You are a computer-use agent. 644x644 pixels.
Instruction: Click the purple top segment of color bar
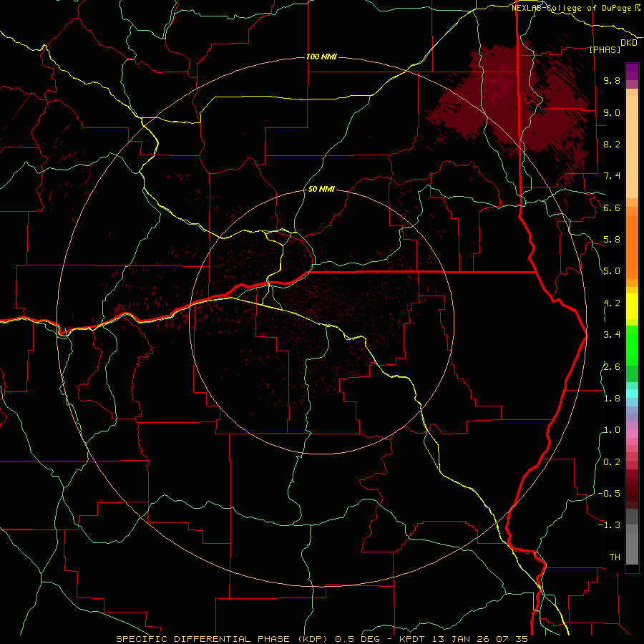pos(632,72)
